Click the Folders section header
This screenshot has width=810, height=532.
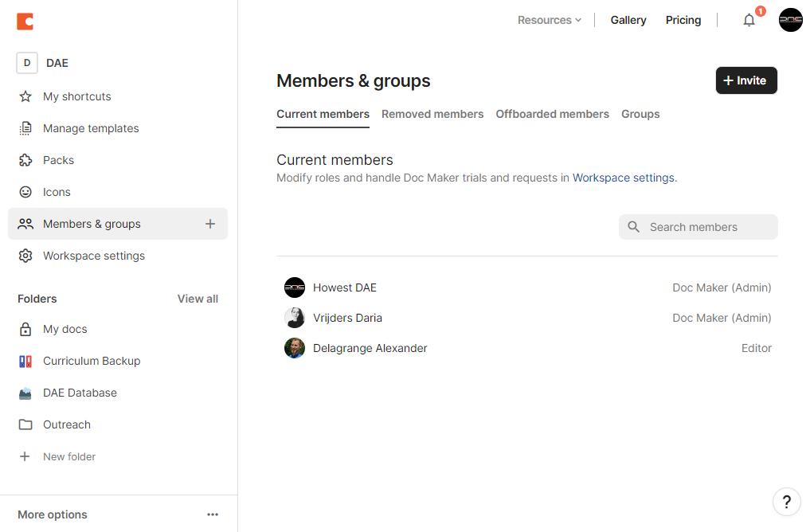[37, 299]
